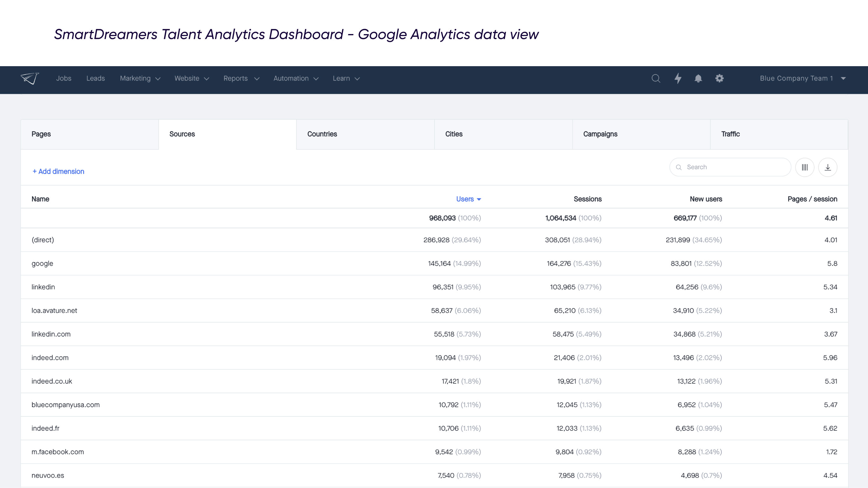Select the linkedin.com row
Image resolution: width=868 pixels, height=488 pixels.
(434, 334)
